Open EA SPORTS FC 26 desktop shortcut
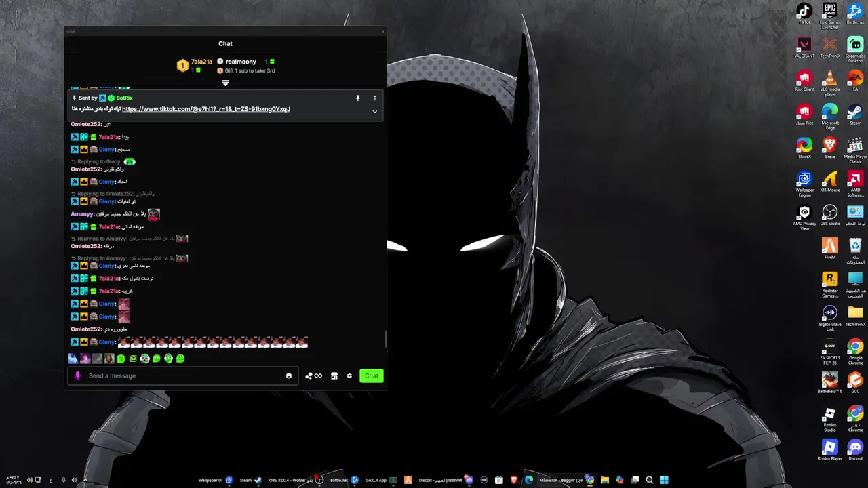This screenshot has width=868, height=488. click(830, 352)
